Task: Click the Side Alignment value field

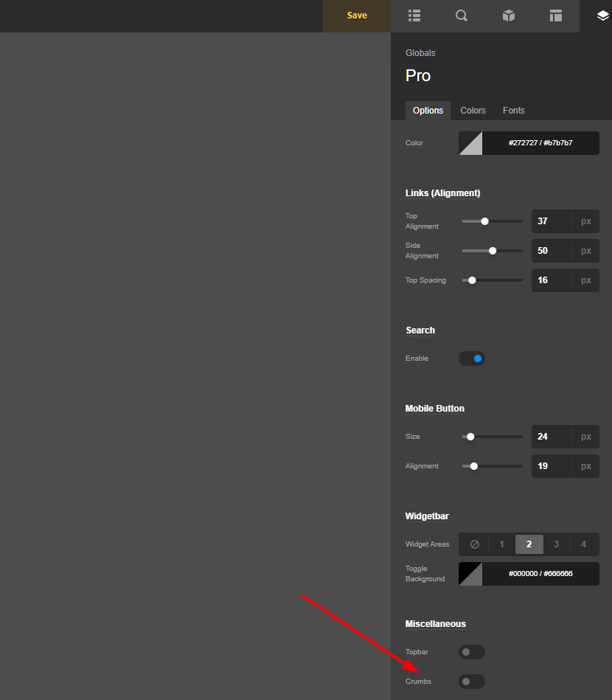Action: pos(551,251)
